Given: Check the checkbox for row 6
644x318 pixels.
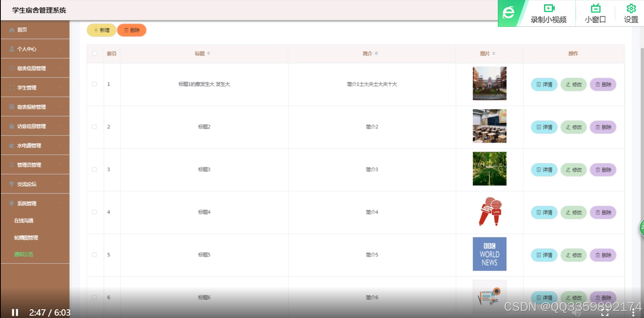Looking at the screenshot, I should click(x=94, y=297).
